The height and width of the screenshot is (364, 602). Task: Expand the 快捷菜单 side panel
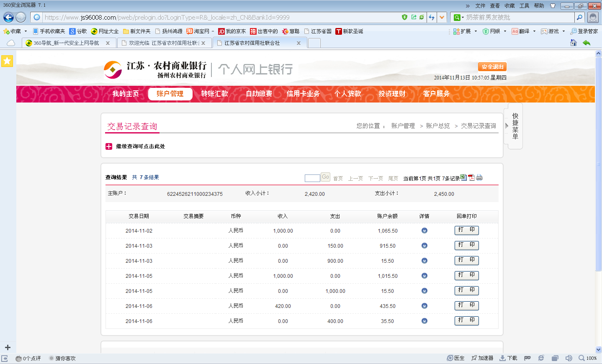[515, 126]
